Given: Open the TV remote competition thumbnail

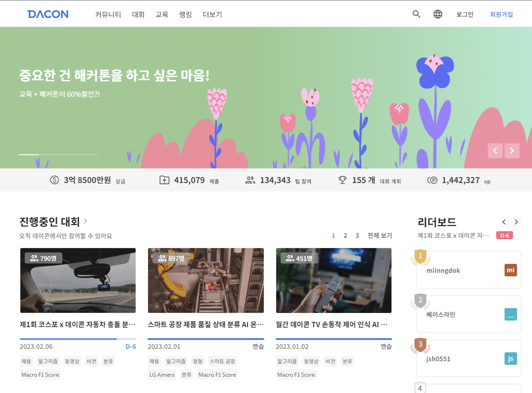Looking at the screenshot, I should tap(334, 280).
